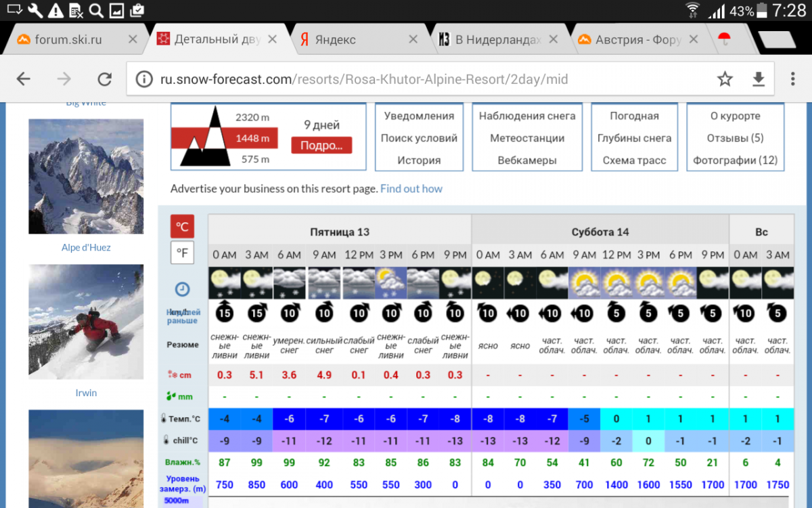Tap the Wi-Fi icon in the status bar
This screenshot has height=508, width=812.
pos(693,11)
